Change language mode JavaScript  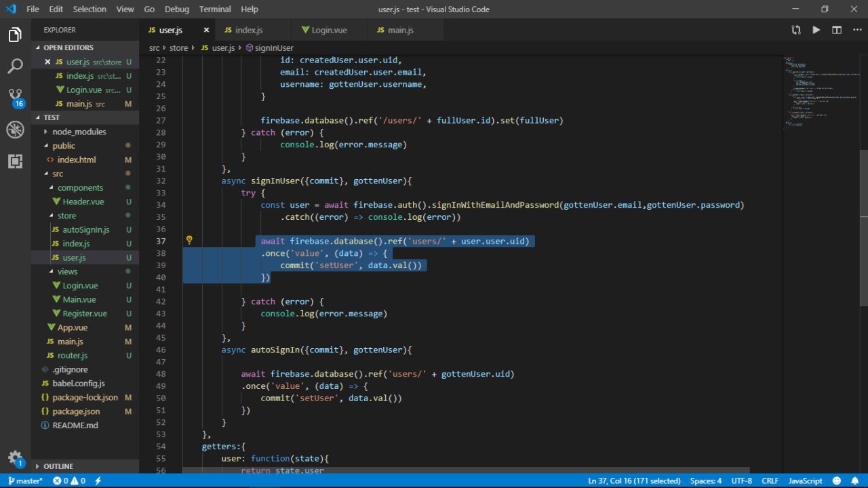coord(806,481)
